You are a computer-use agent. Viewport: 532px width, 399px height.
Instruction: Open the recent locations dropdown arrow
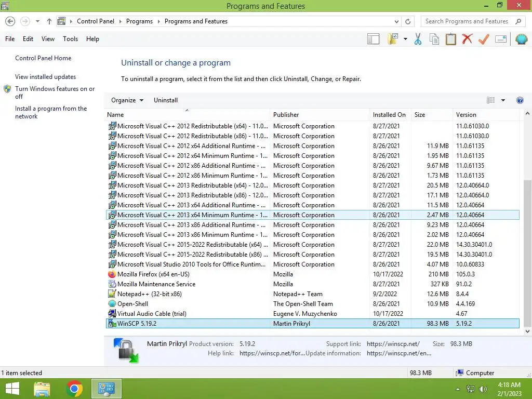pos(37,21)
